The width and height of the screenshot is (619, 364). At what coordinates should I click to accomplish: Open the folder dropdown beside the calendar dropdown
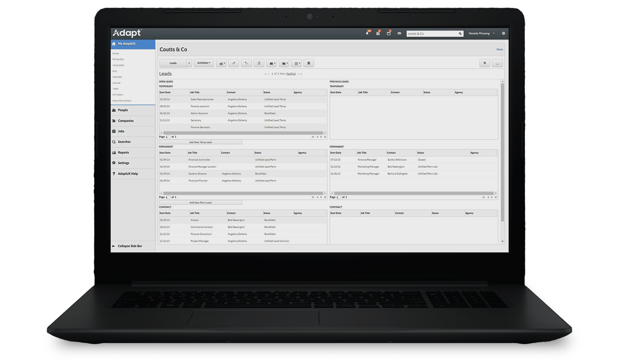284,63
